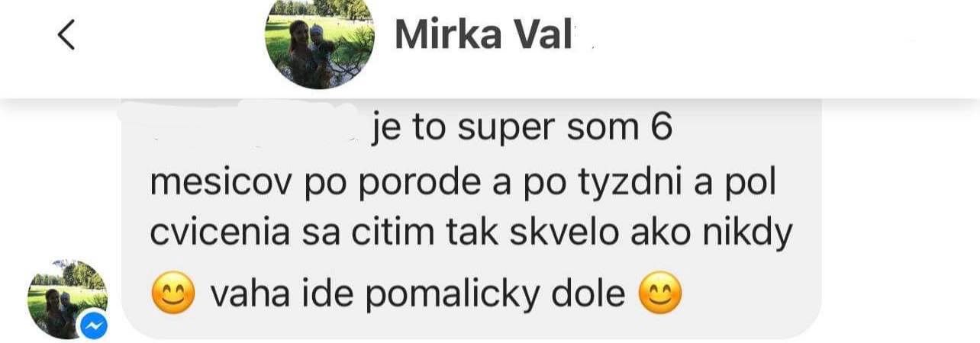980x343 pixels.
Task: Click the empty space right of the bubble
Action: pos(901,221)
